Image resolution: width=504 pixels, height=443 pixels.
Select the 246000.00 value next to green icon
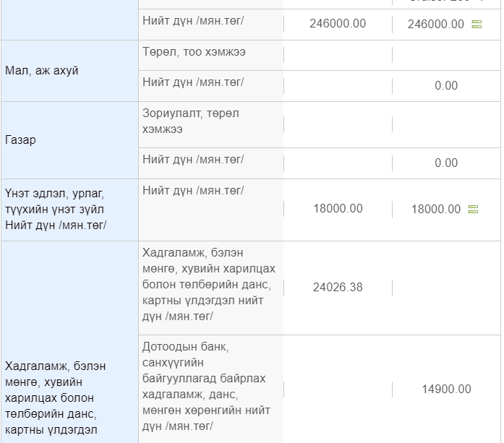pyautogui.click(x=435, y=24)
